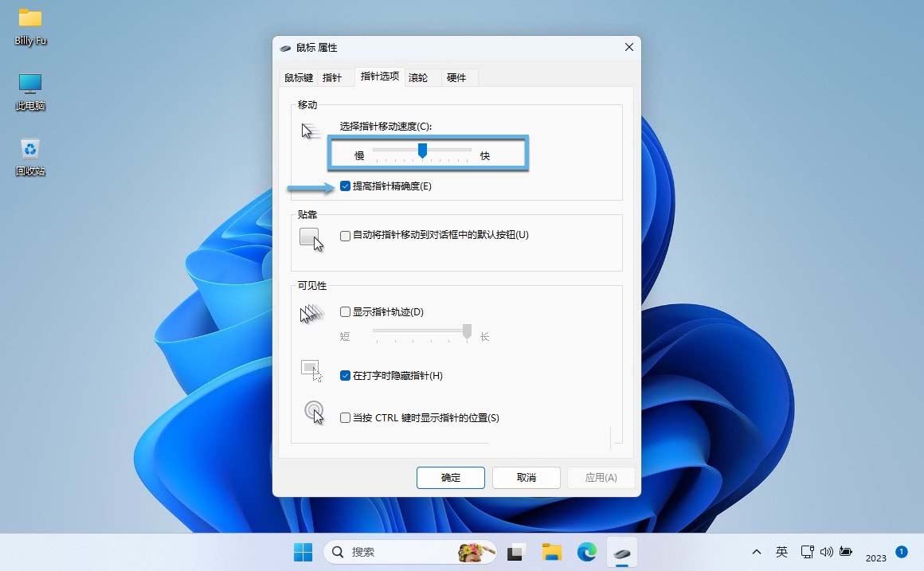Open the search box in taskbar

(398, 551)
